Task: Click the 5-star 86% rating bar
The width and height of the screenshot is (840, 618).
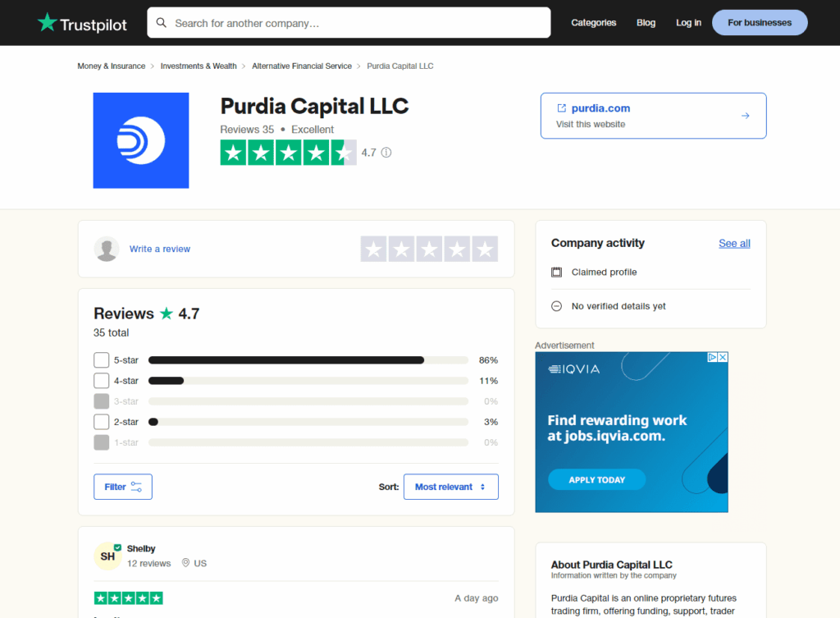Action: pyautogui.click(x=308, y=360)
